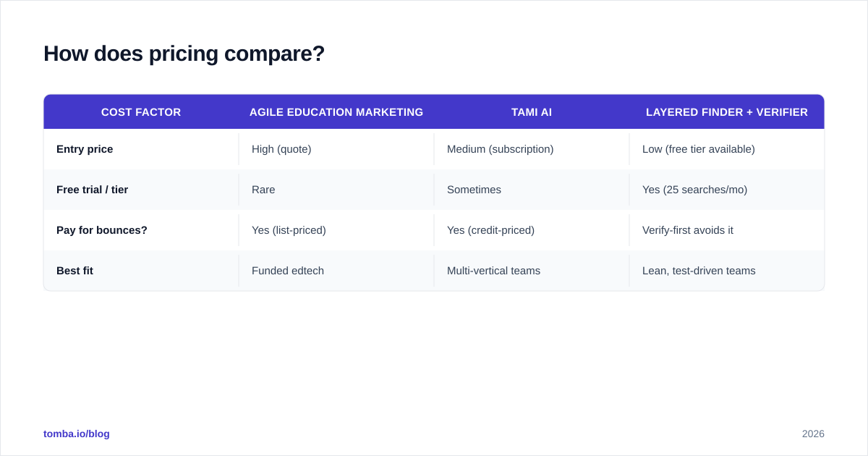Image resolution: width=868 pixels, height=456 pixels.
Task: Click the LAYERED FINDER + VERIFIER header
Action: tap(727, 112)
